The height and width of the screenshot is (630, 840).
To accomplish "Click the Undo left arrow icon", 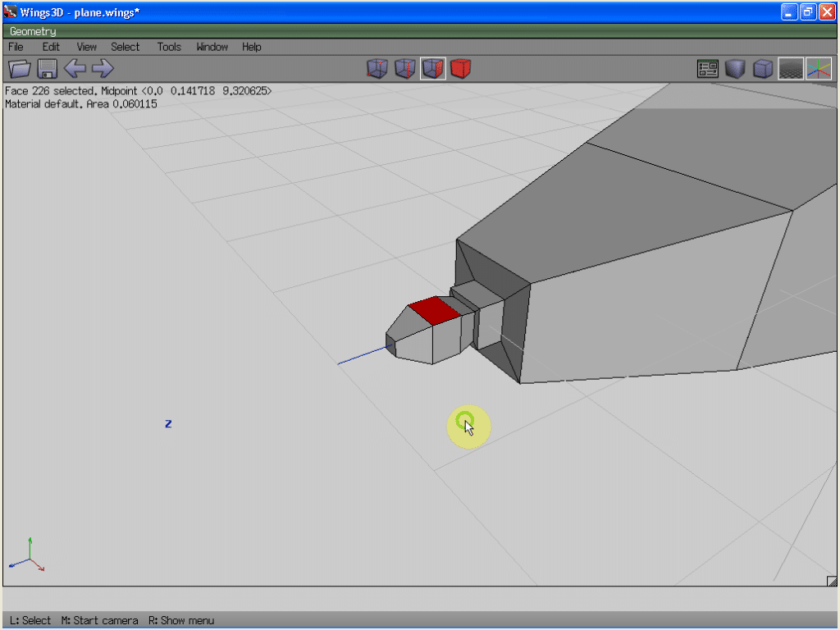I will [x=75, y=69].
